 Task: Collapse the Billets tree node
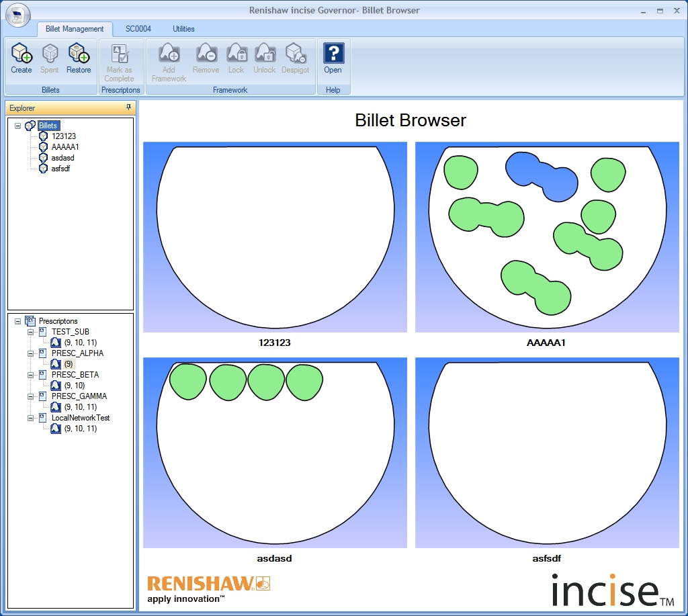point(17,126)
